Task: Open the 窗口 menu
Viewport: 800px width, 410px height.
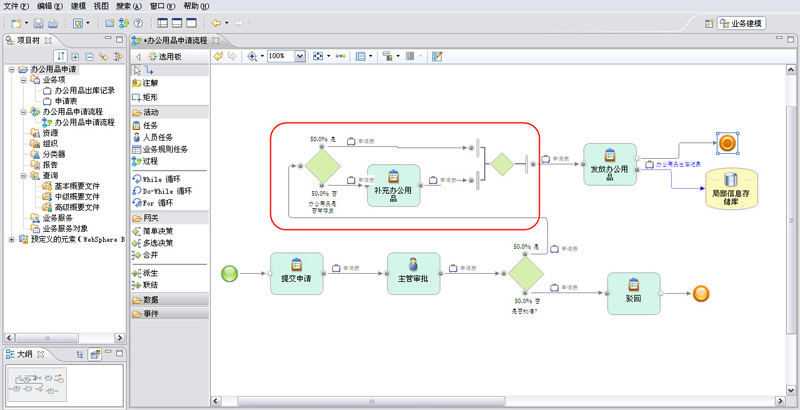Action: (164, 6)
